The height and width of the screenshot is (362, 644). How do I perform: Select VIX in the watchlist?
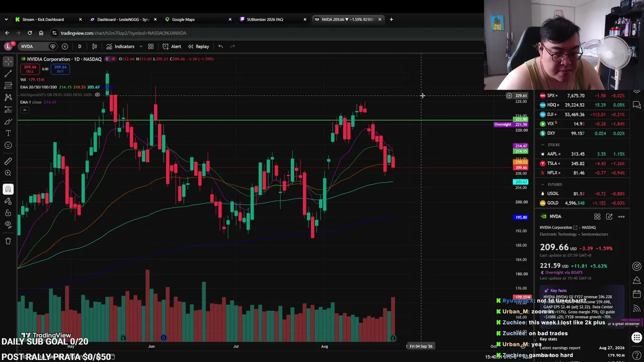582,124
